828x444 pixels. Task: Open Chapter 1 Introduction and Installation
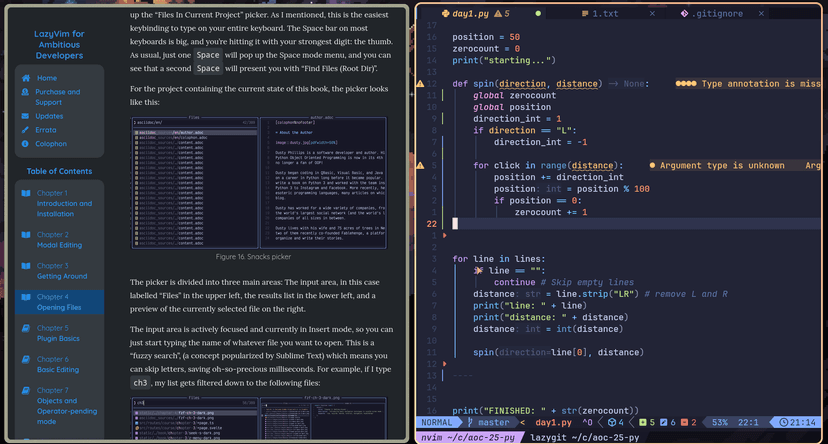tap(63, 203)
